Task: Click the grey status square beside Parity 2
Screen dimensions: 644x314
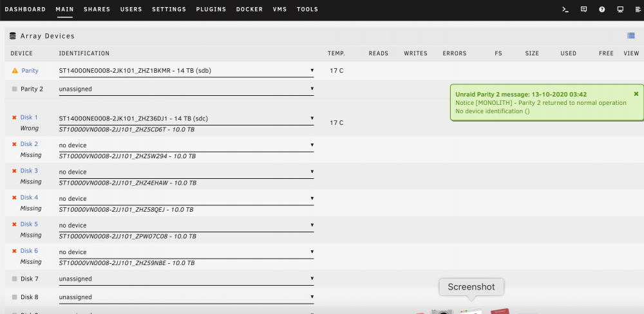Action: (14, 89)
